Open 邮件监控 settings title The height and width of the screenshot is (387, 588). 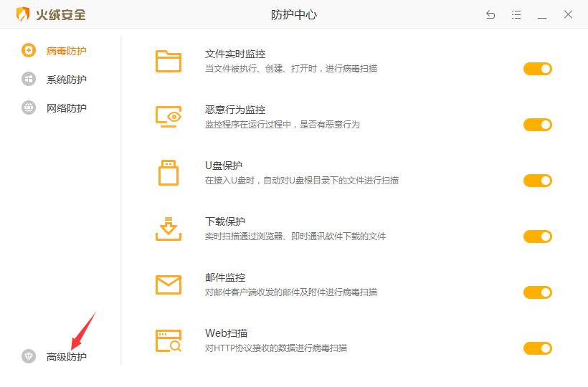(225, 277)
